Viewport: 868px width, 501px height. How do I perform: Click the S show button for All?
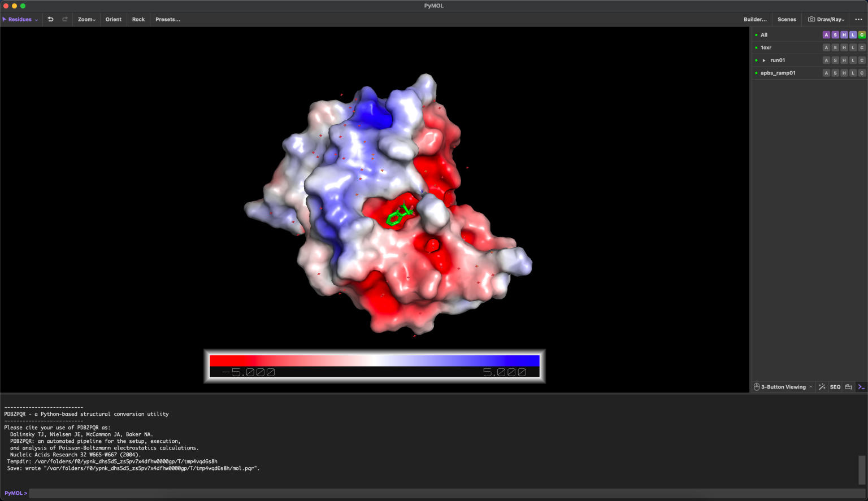tap(835, 35)
